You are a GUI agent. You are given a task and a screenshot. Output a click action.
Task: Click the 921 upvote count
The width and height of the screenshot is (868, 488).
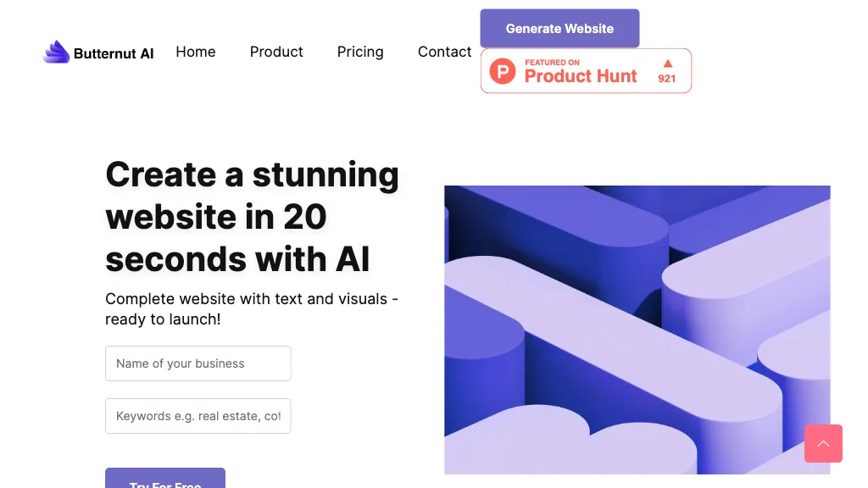(667, 78)
